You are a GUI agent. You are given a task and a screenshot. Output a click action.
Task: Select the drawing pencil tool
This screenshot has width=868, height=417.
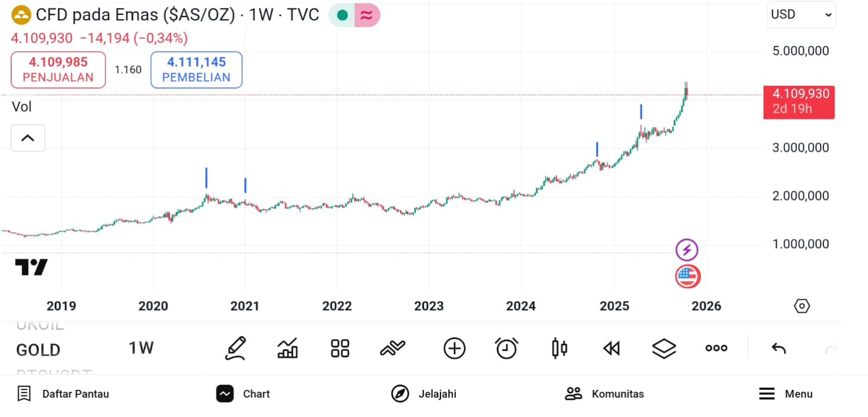click(236, 348)
